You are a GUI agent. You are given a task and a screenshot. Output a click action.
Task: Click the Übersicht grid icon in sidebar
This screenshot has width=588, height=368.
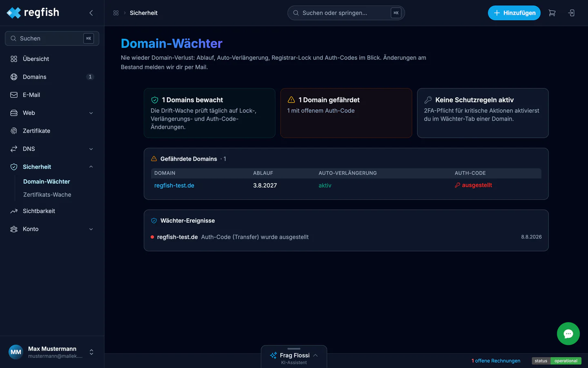click(14, 59)
